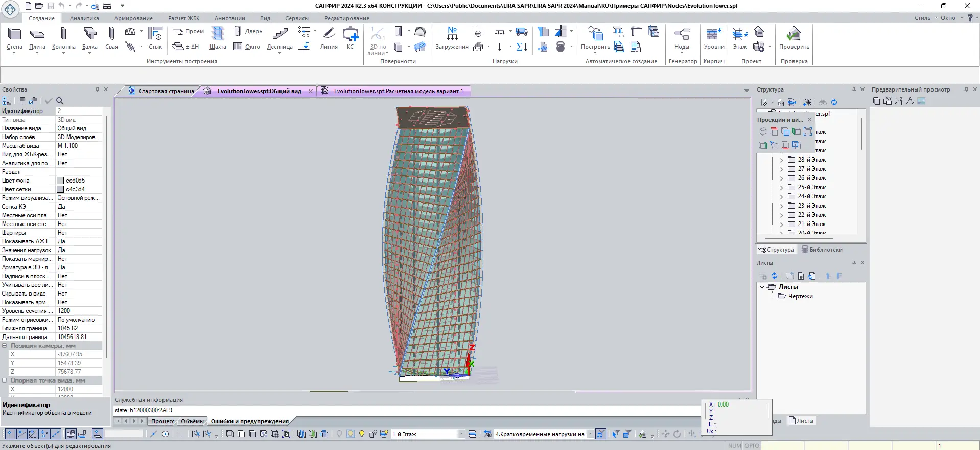Click the Балка (beam) tool icon
This screenshot has height=450, width=980.
(90, 34)
